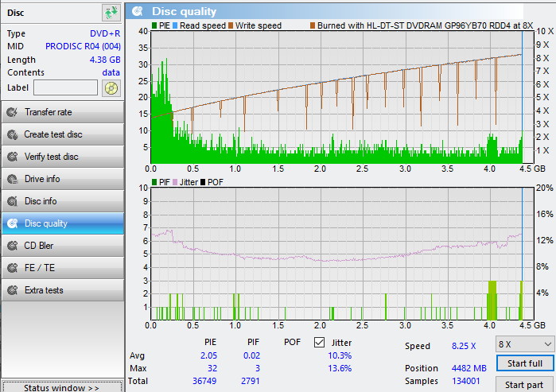Click the label apply icon next to Label field
Viewport: 556px width, 392px height.
(x=111, y=87)
